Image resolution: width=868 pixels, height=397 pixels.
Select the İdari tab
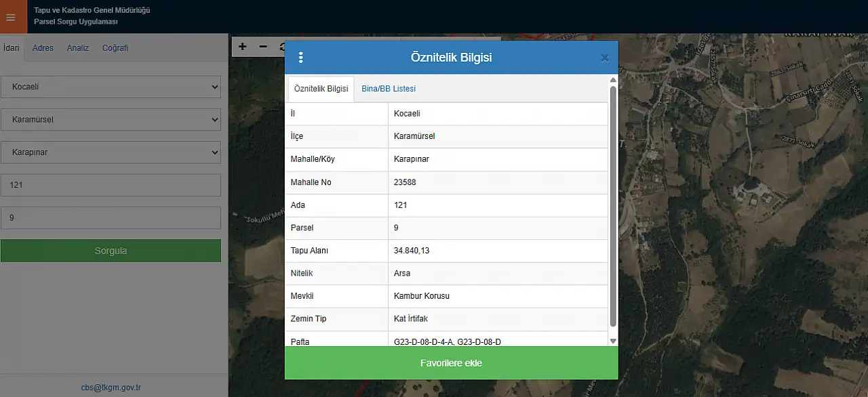coord(11,48)
